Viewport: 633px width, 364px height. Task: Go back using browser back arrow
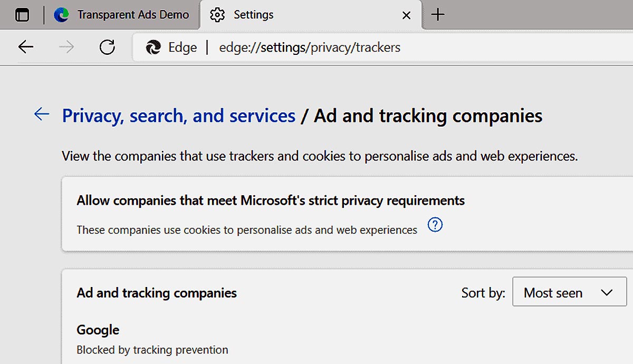(26, 47)
